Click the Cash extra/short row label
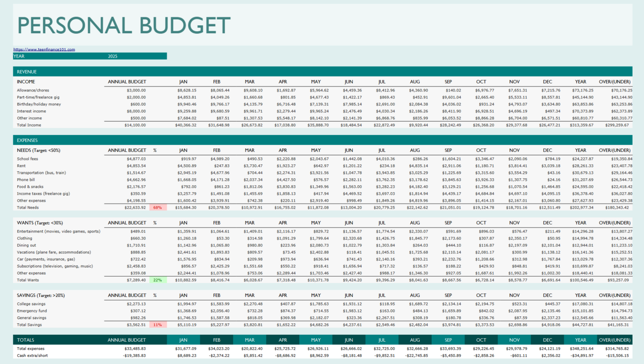This screenshot has height=364, width=644. [x=32, y=356]
